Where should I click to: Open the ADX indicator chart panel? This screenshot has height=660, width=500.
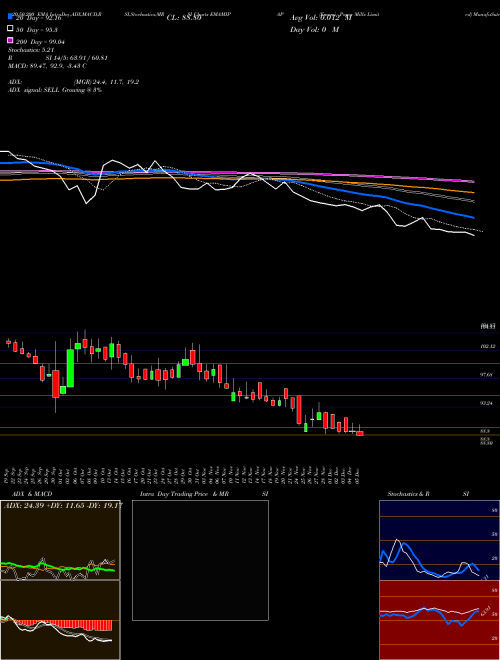pos(60,540)
